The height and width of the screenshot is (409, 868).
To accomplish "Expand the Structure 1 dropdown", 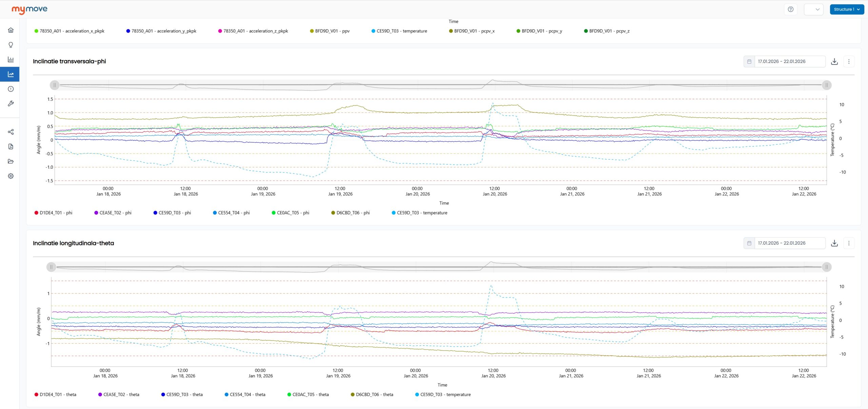I will tap(847, 9).
